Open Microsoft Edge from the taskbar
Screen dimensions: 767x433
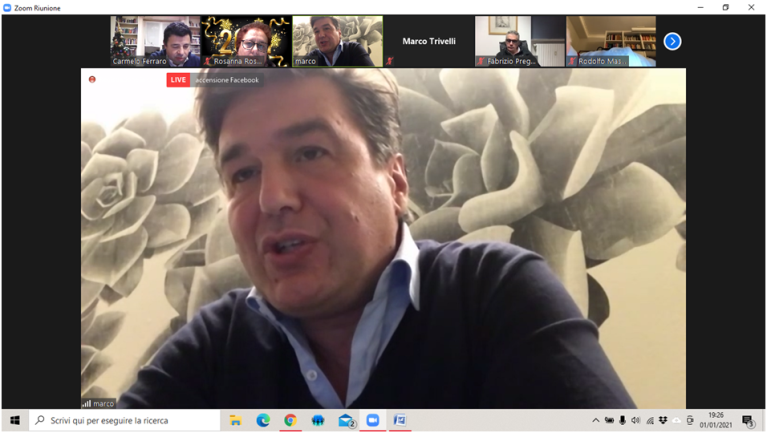[x=263, y=421]
